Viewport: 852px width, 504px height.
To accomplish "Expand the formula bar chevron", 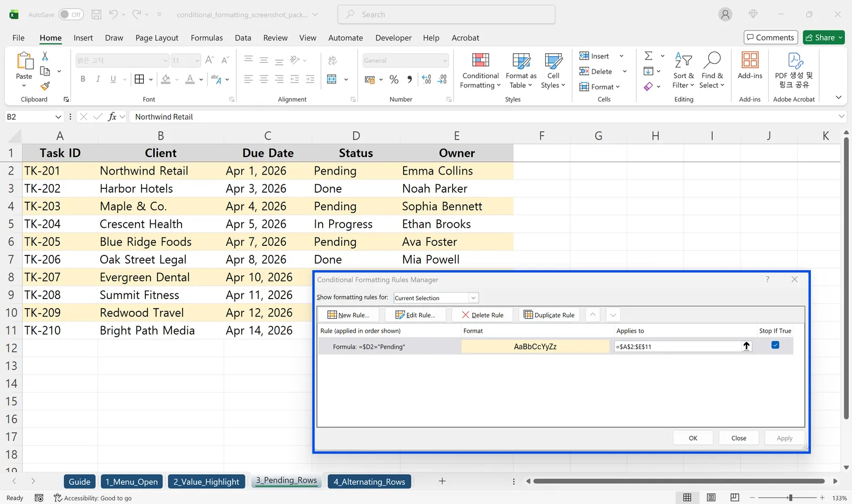I will [841, 117].
